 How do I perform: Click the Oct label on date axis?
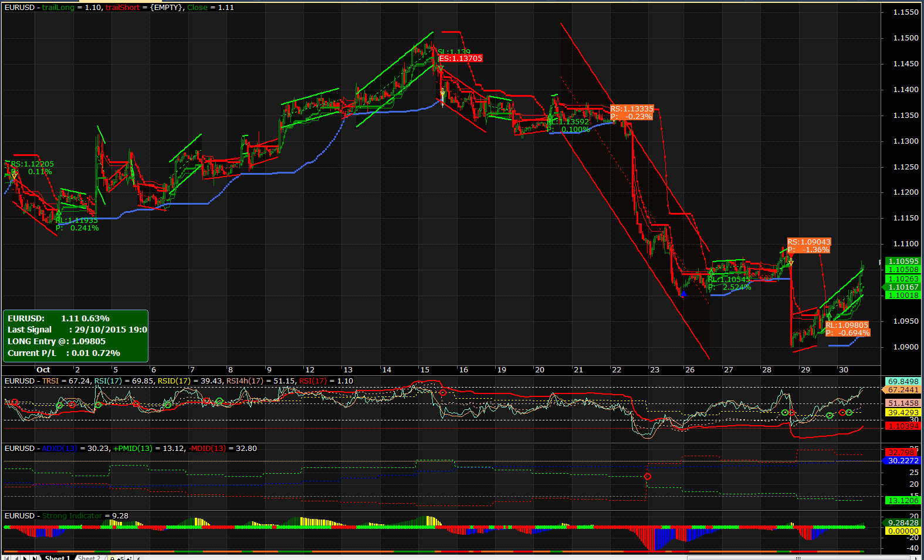pyautogui.click(x=43, y=370)
